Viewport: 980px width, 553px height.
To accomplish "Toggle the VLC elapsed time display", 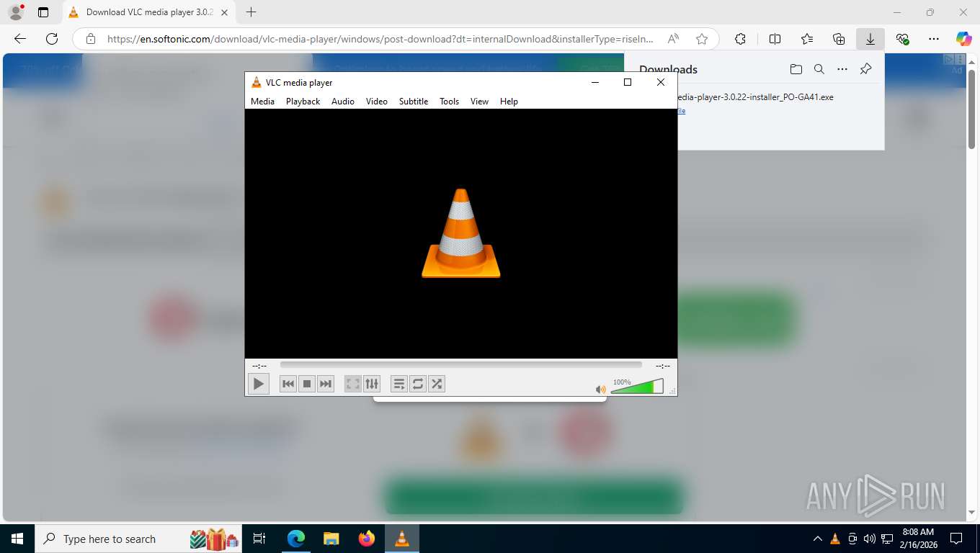I will pyautogui.click(x=259, y=366).
